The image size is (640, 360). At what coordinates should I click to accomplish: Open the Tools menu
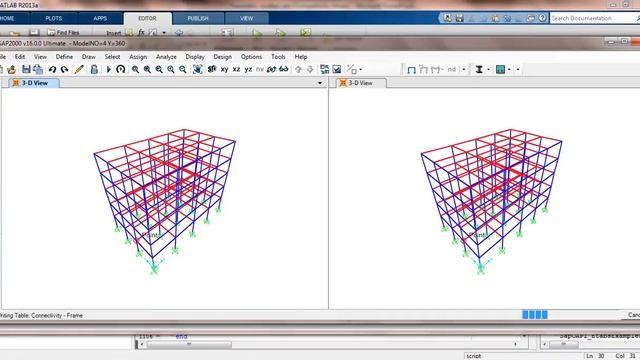click(278, 57)
